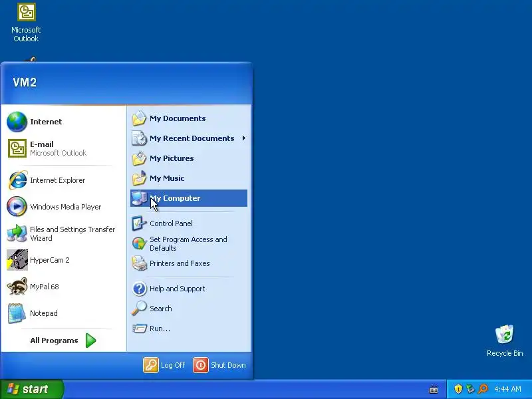
Task: Click the Windows Media Player icon
Action: point(17,206)
